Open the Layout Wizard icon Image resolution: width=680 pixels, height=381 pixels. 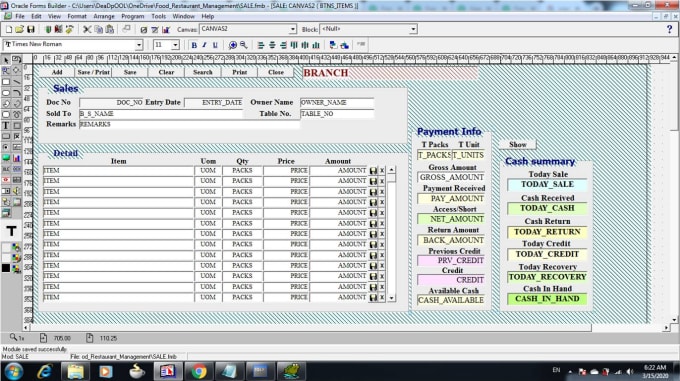click(x=155, y=29)
